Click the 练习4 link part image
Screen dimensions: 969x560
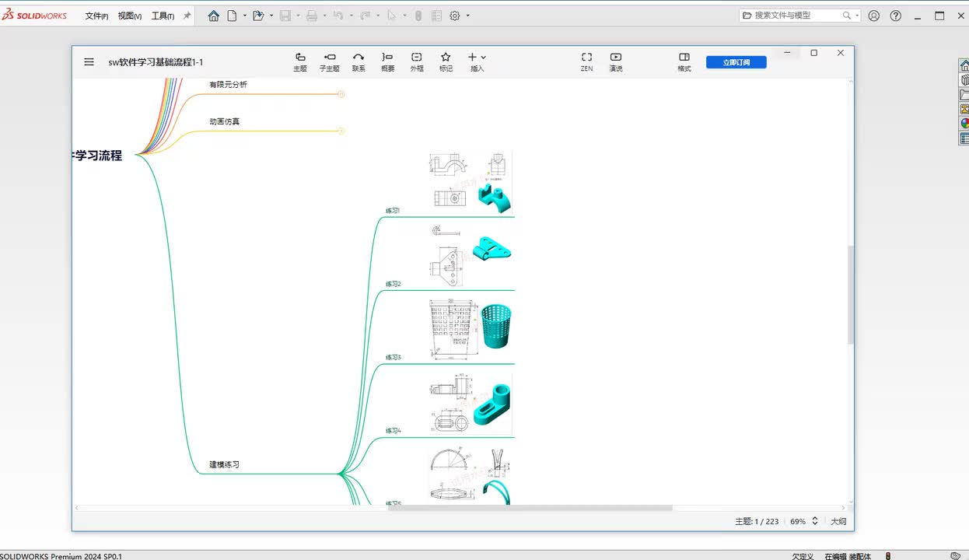tap(471, 404)
